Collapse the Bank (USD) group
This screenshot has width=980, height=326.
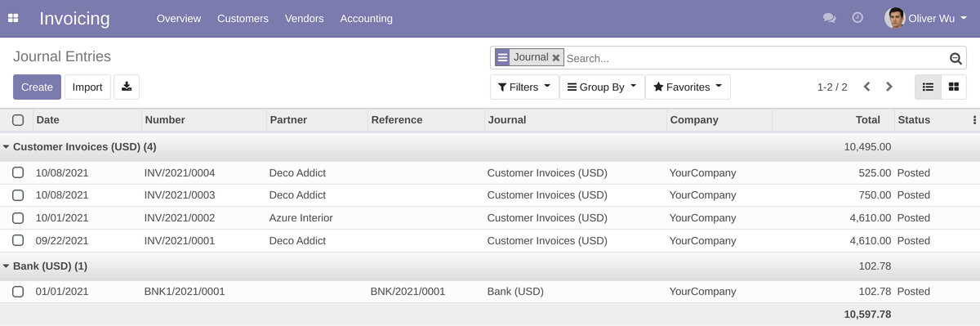click(x=45, y=266)
